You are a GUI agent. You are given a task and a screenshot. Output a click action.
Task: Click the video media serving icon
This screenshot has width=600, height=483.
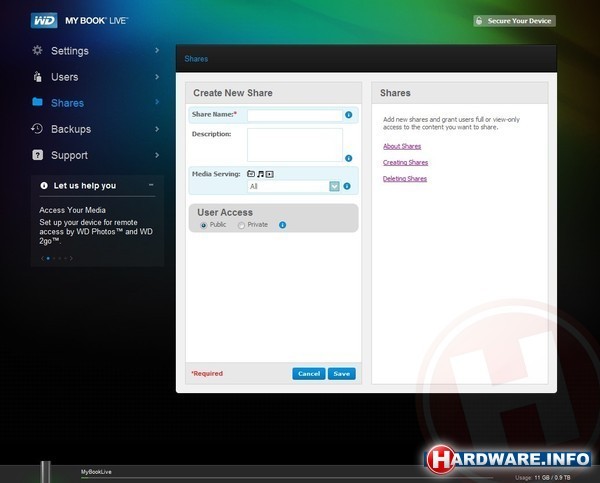click(x=270, y=174)
